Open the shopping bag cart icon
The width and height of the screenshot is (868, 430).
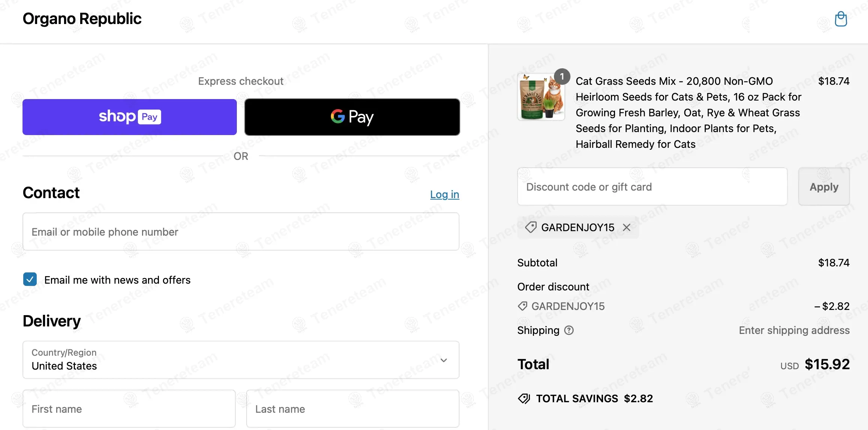tap(841, 19)
